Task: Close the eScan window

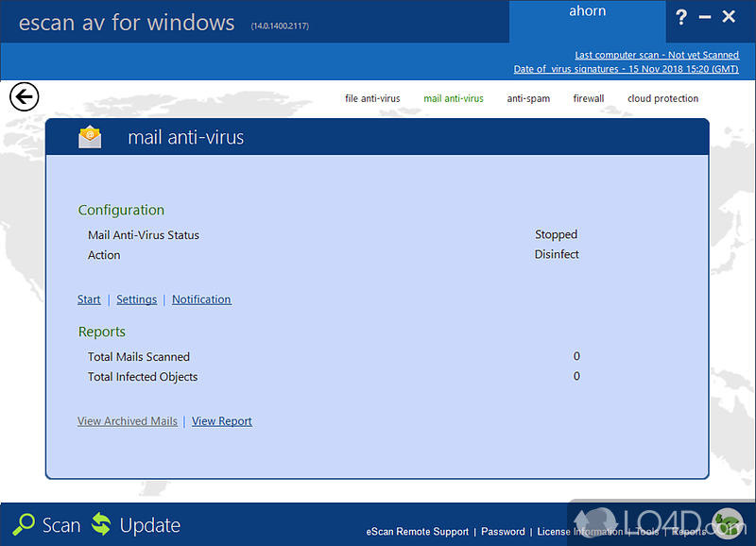Action: point(729,17)
